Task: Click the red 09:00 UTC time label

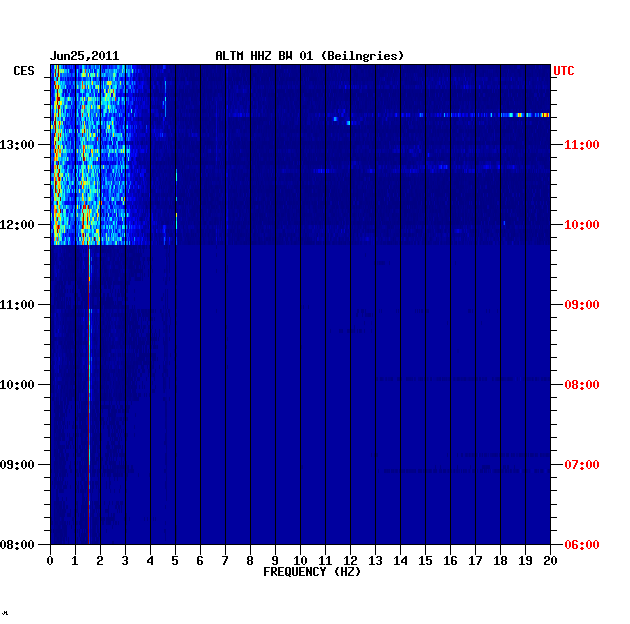Action: point(582,305)
